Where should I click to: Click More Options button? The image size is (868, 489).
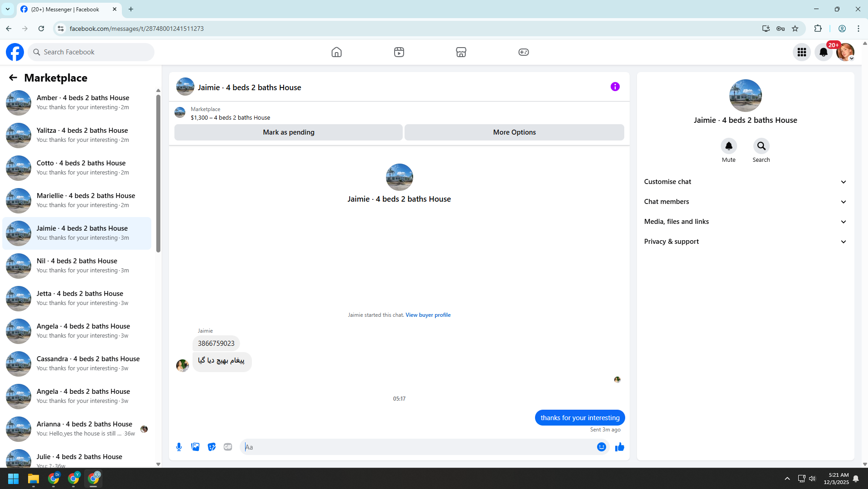pos(514,132)
